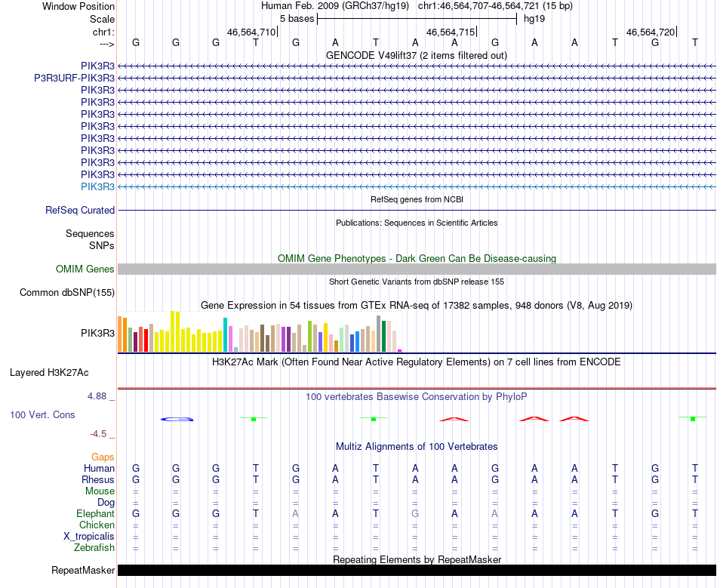717x588 pixels.
Task: Click the Sequences label
Action: coord(90,234)
